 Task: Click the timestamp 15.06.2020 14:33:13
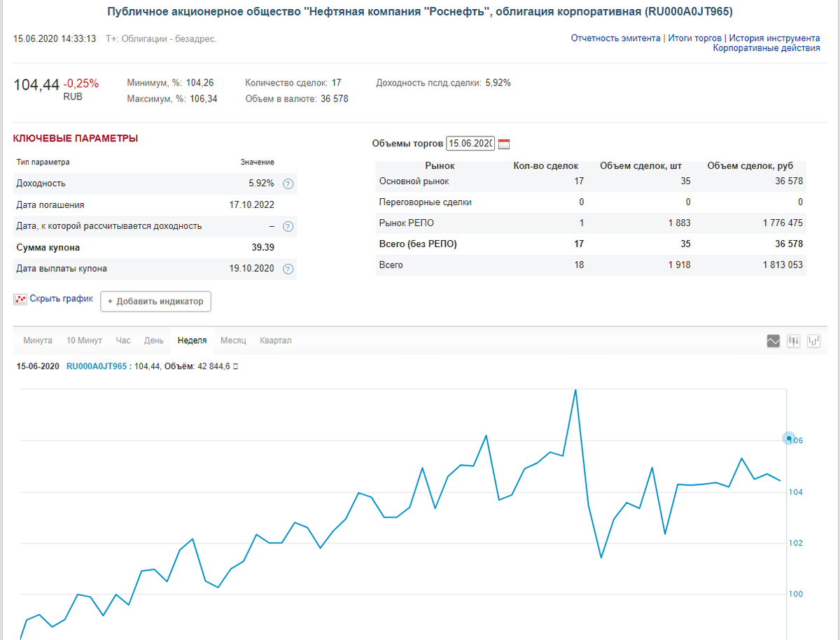[55, 39]
